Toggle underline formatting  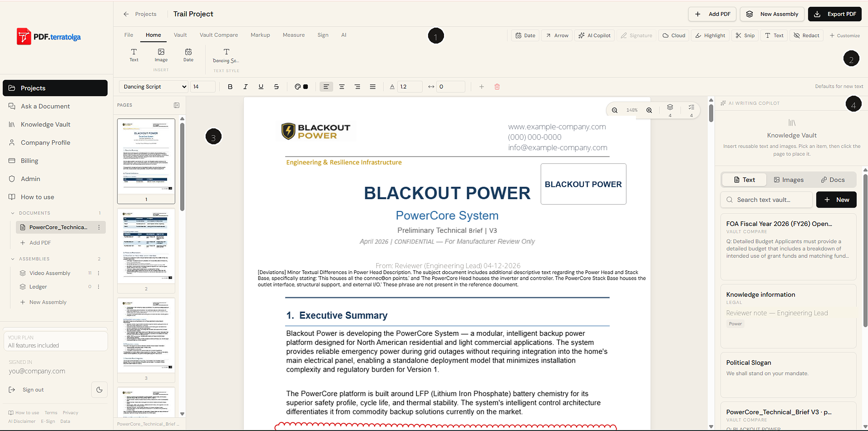tap(261, 87)
